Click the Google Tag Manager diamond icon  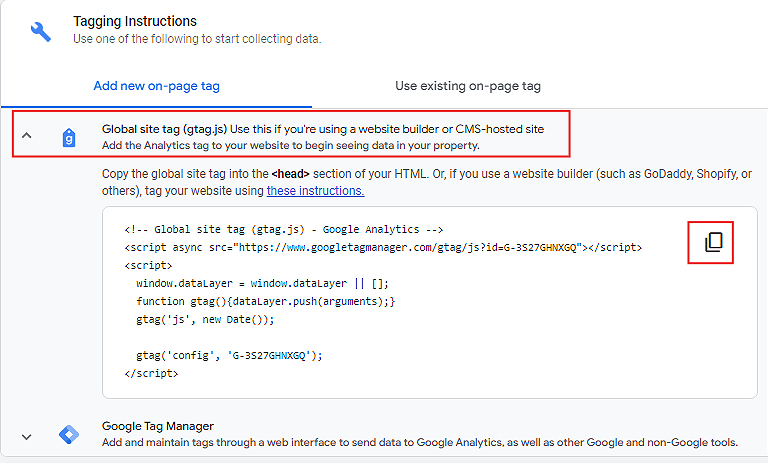[69, 435]
